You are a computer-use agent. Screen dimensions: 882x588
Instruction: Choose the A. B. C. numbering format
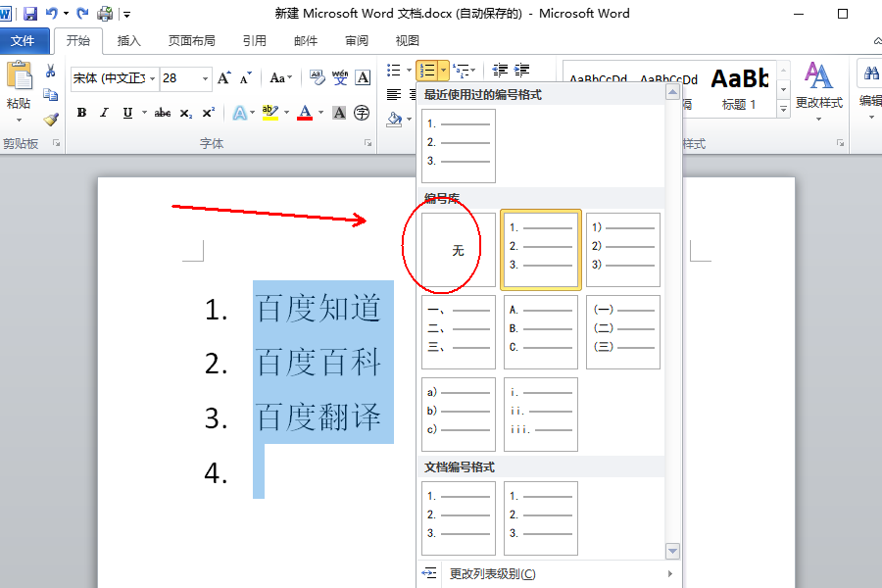541,332
